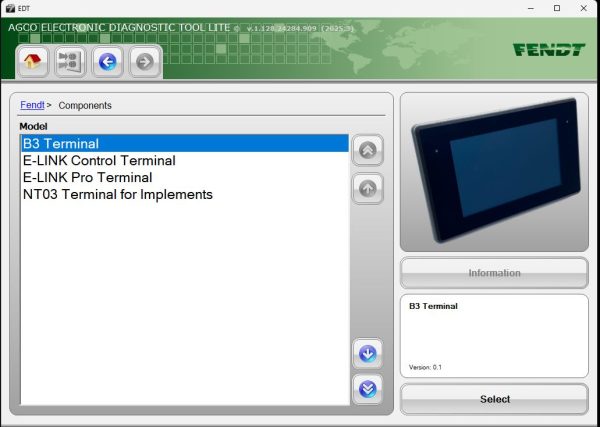Move selection down one item
The image size is (600, 427).
[x=367, y=354]
